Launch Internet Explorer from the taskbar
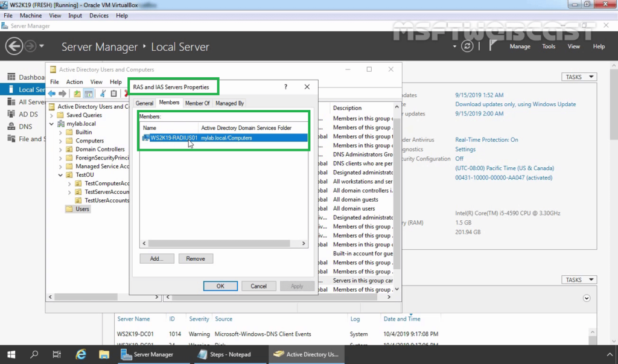The height and width of the screenshot is (364, 618). click(x=81, y=354)
